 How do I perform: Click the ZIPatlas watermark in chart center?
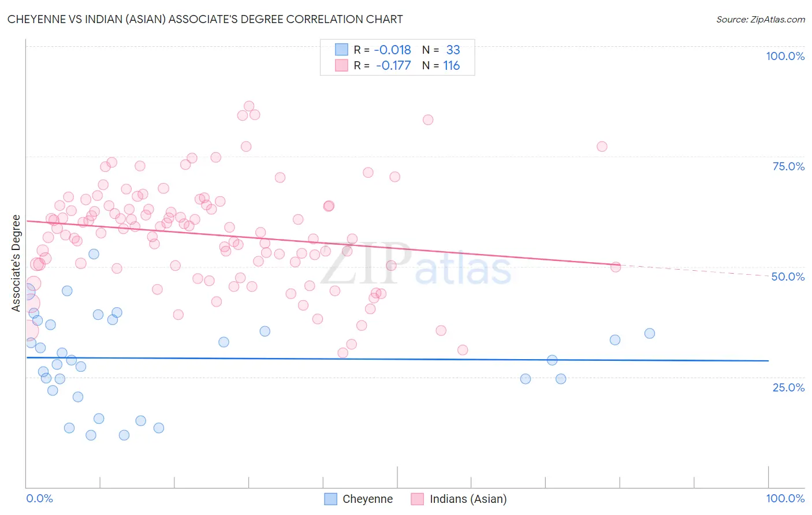coord(416,264)
